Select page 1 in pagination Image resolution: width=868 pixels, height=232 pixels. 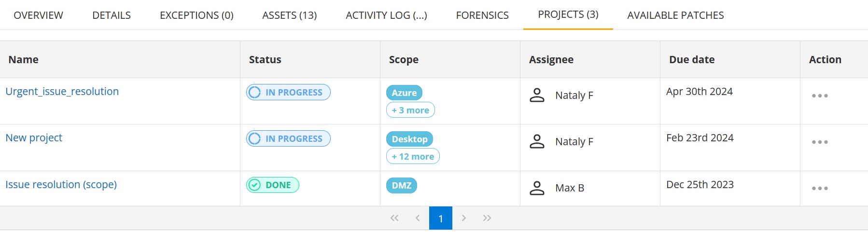point(440,218)
